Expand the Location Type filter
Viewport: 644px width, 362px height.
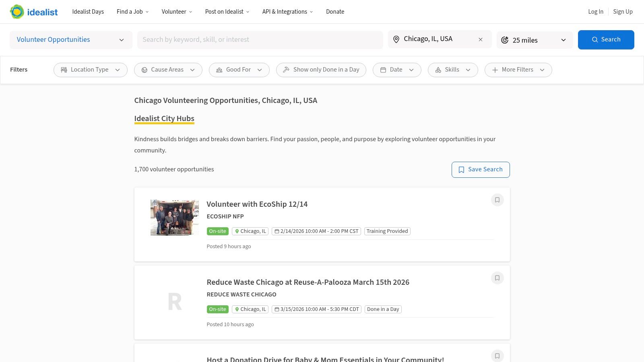point(91,70)
